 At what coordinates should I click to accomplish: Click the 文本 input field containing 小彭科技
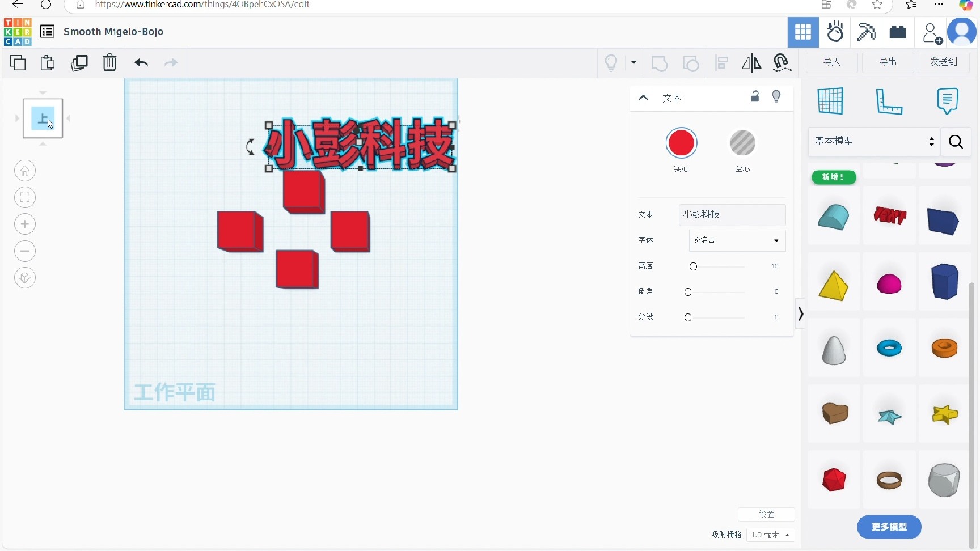coord(732,215)
